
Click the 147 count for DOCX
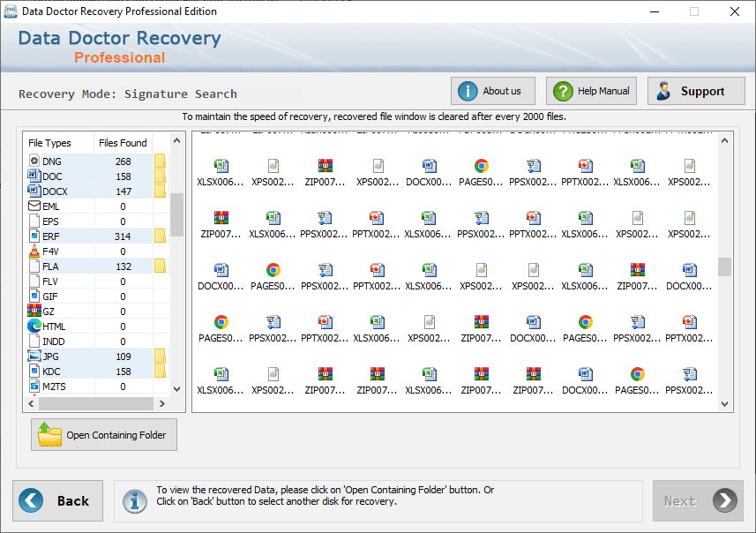click(x=123, y=191)
